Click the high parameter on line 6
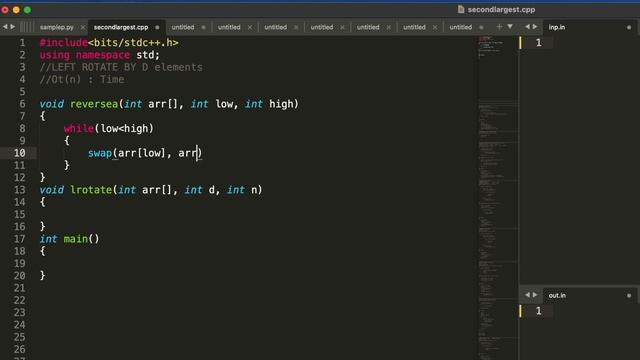The width and height of the screenshot is (640, 360). click(281, 104)
